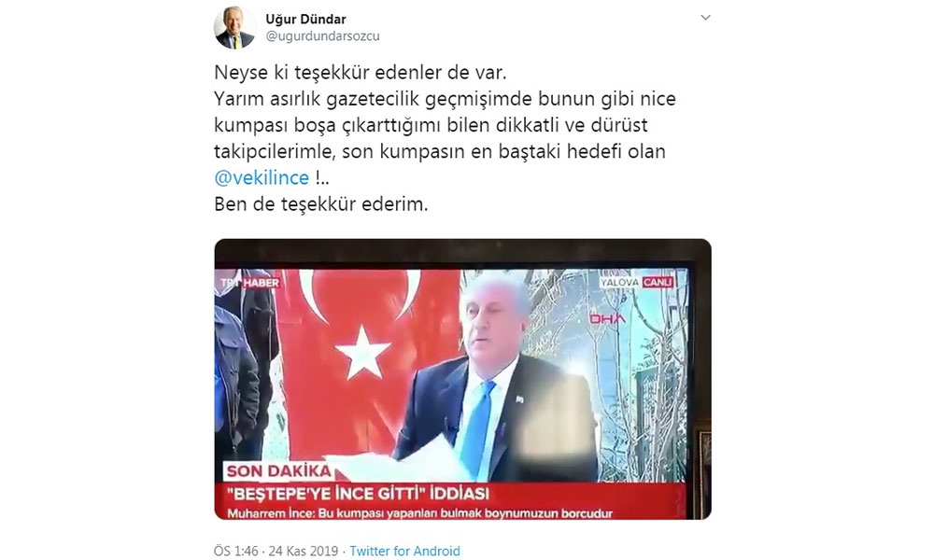The height and width of the screenshot is (560, 934).
Task: Open the Twitter for Android source link
Action: click(x=404, y=551)
